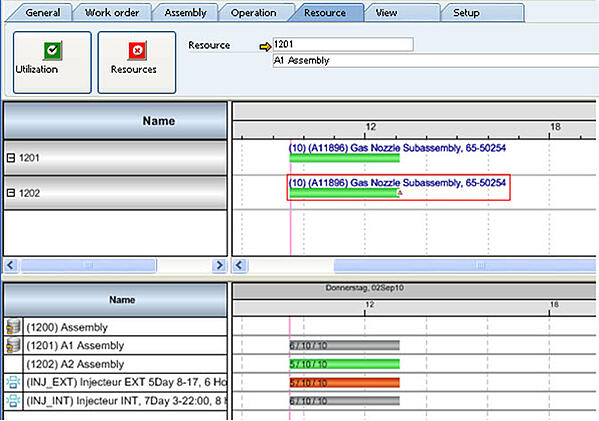Click hour 12 on the upper time scale
Screen dimensions: 599x421
(371, 126)
